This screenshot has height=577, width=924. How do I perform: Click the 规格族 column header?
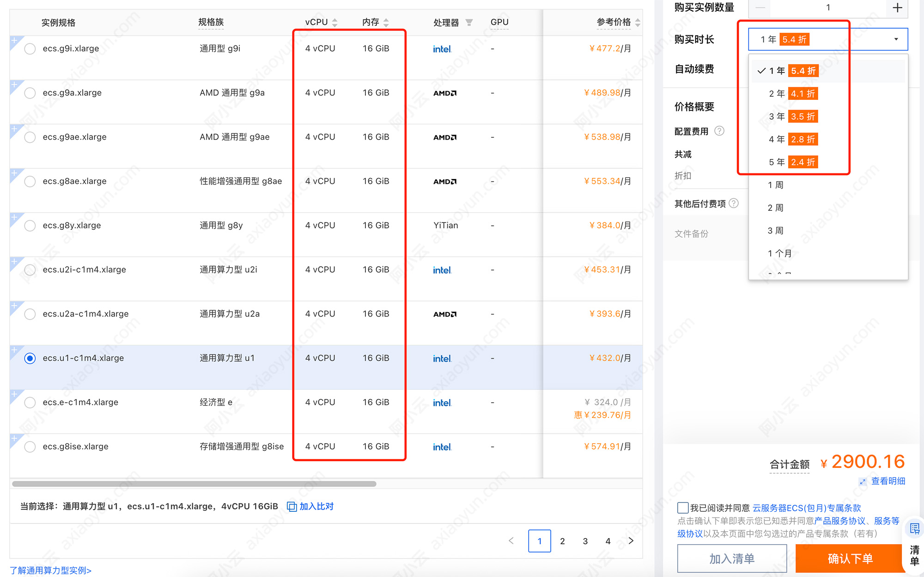click(x=211, y=22)
